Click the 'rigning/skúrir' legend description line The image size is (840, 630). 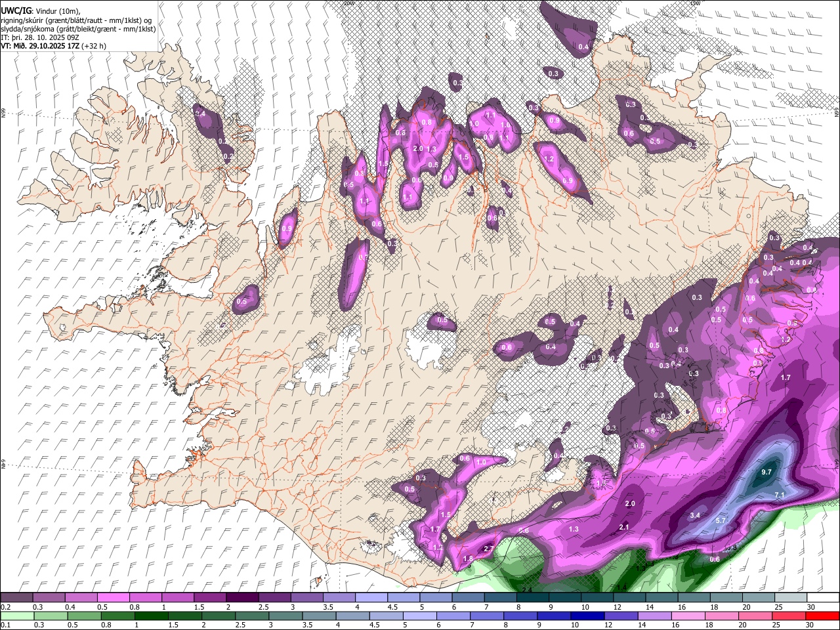tap(77, 20)
